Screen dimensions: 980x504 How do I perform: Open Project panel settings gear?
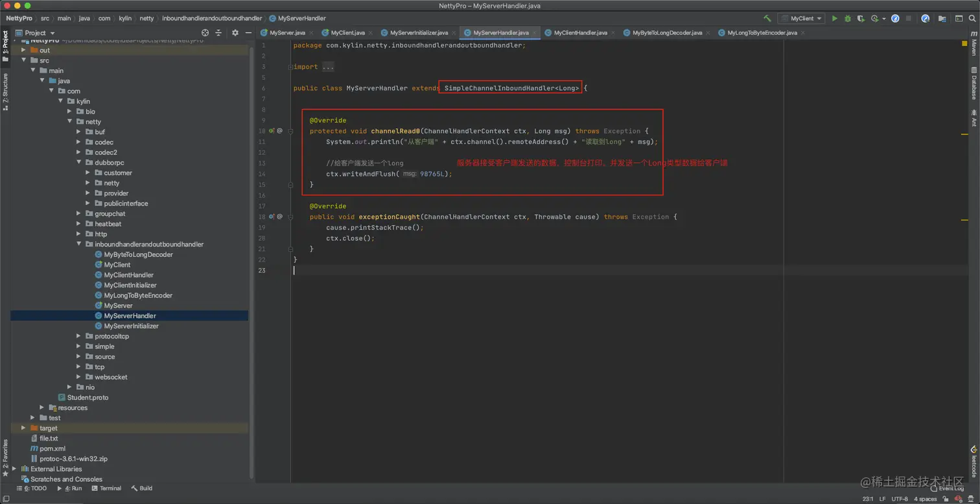pos(235,32)
